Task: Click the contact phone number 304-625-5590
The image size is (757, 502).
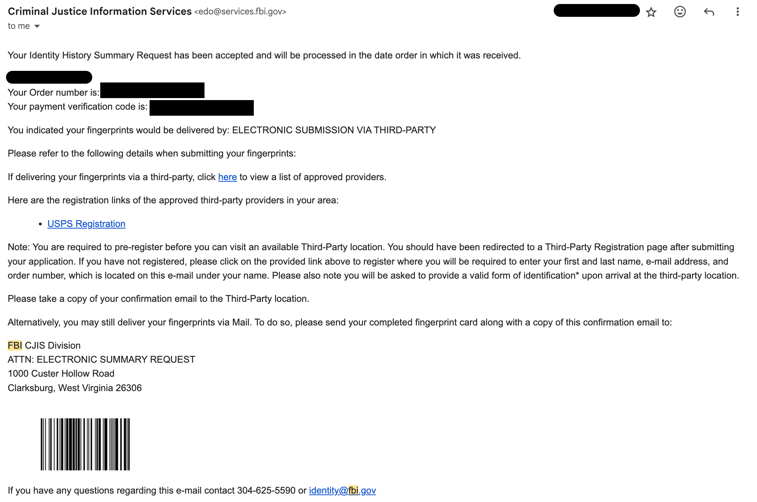Action: click(x=266, y=491)
